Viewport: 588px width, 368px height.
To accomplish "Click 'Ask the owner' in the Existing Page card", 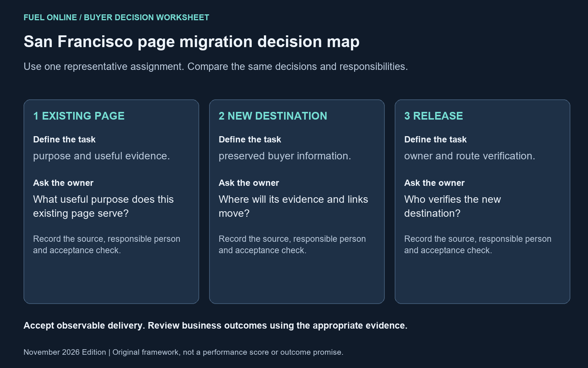I will point(63,183).
